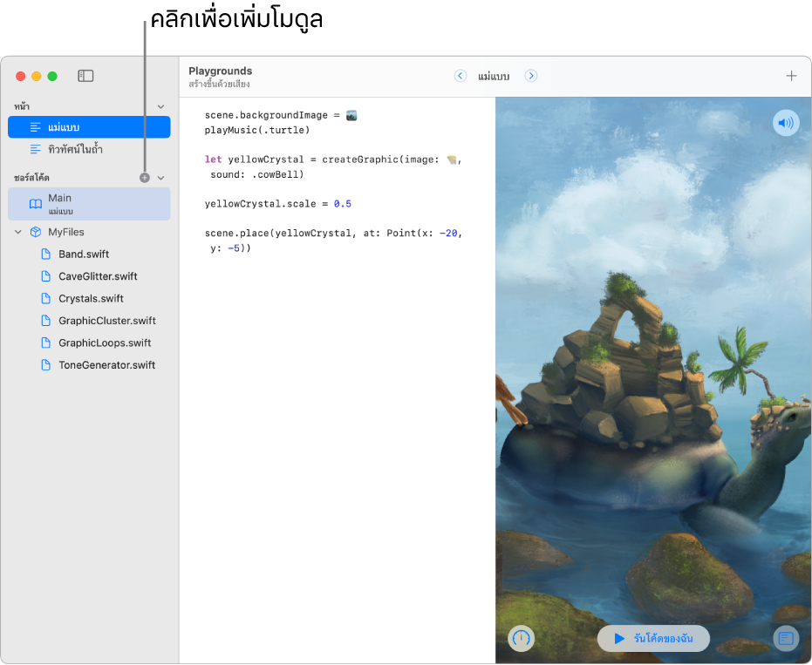Click the Main book icon

pos(36,204)
